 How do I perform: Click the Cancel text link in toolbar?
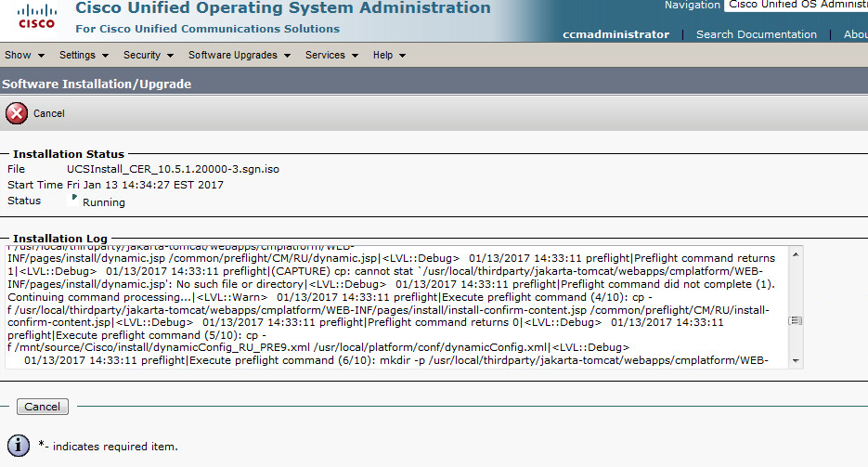(x=48, y=113)
